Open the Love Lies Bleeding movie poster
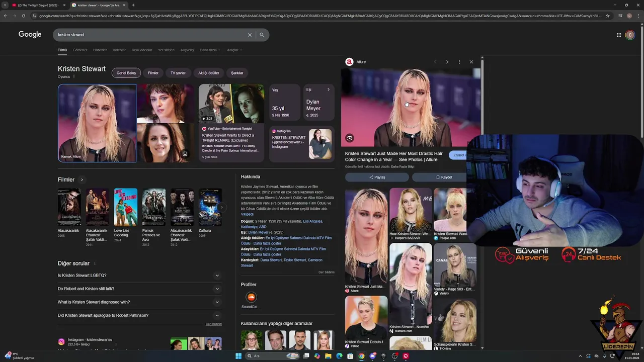This screenshot has height=362, width=644. pyautogui.click(x=125, y=207)
